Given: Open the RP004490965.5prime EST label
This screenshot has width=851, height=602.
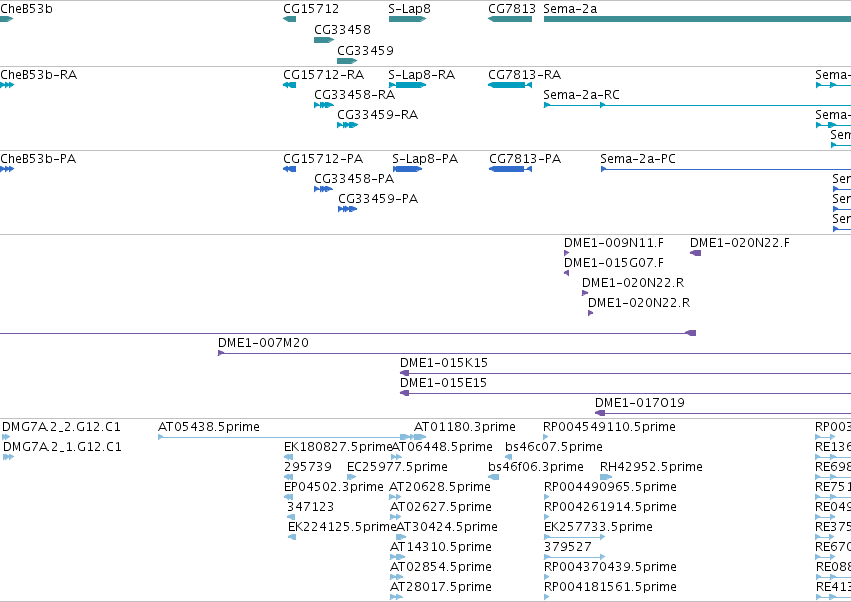Looking at the screenshot, I should point(610,487).
